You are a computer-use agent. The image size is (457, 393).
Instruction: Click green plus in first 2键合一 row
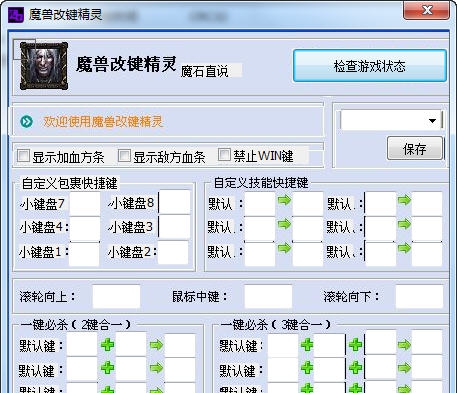[x=107, y=345]
